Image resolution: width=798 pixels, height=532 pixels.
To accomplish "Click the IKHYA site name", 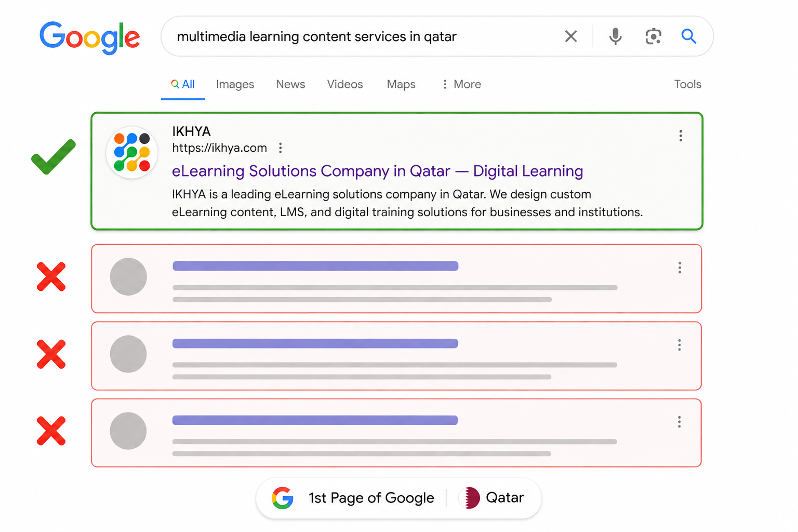I will coord(191,131).
